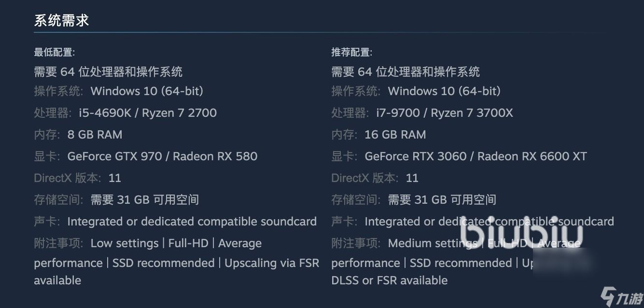Select the 最低配置 column label
The image size is (644, 308).
[54, 52]
